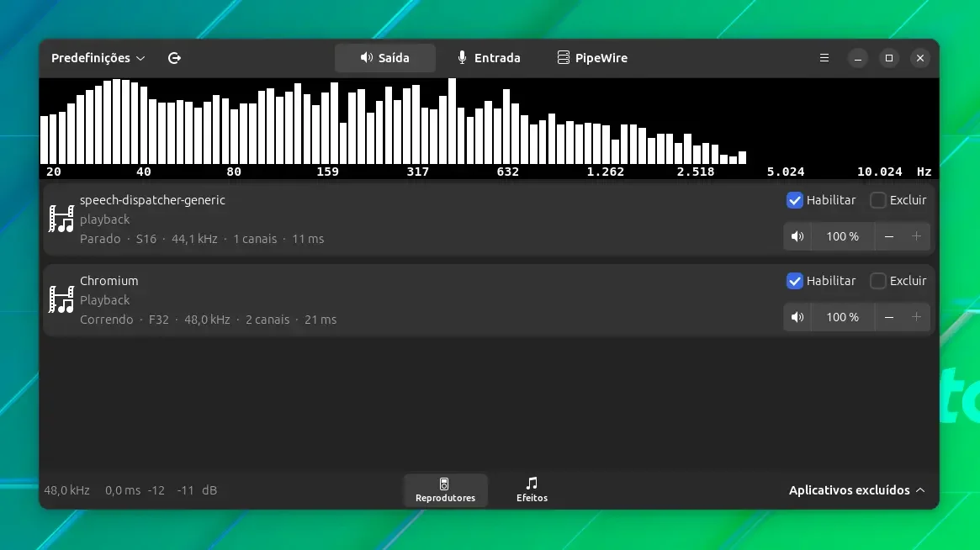
Task: Switch to the PipeWire tab
Action: [x=592, y=57]
